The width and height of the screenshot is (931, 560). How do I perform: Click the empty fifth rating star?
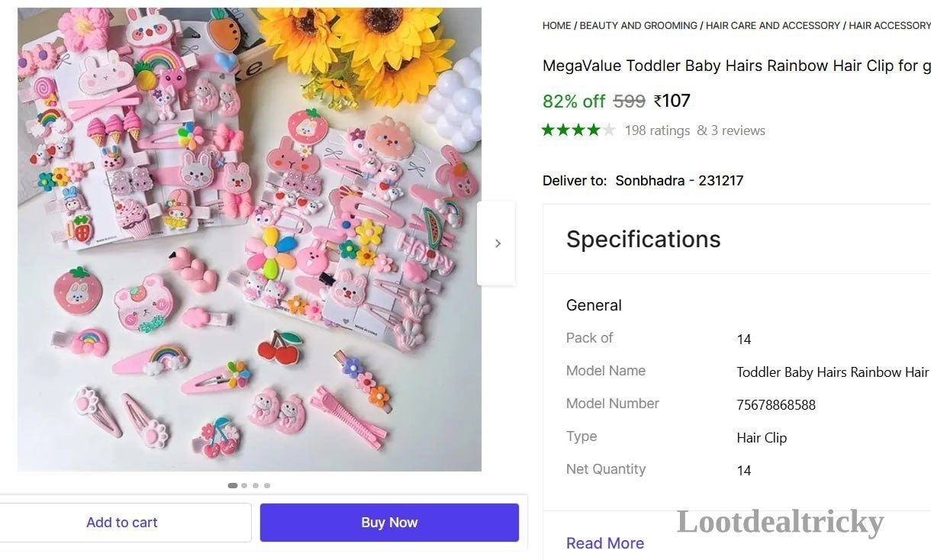point(608,130)
